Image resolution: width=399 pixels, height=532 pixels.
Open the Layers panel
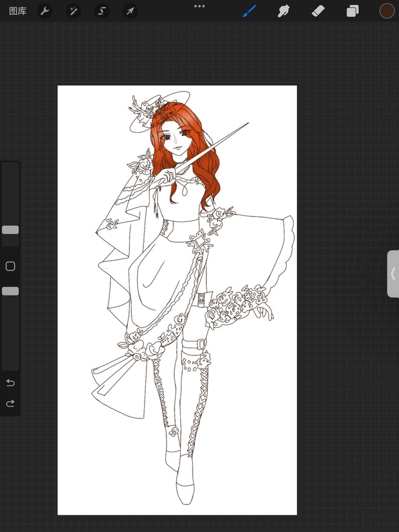tap(352, 11)
